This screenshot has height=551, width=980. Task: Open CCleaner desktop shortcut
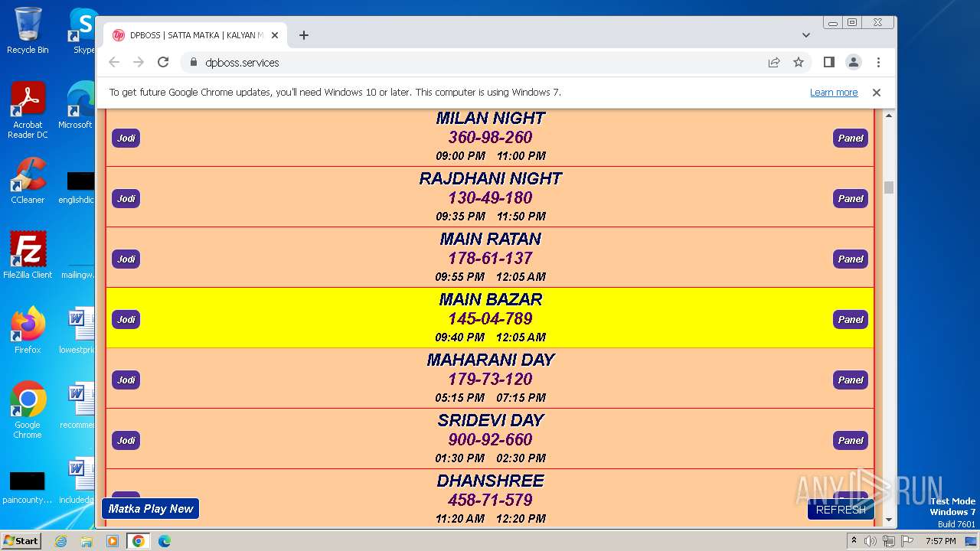(x=28, y=181)
